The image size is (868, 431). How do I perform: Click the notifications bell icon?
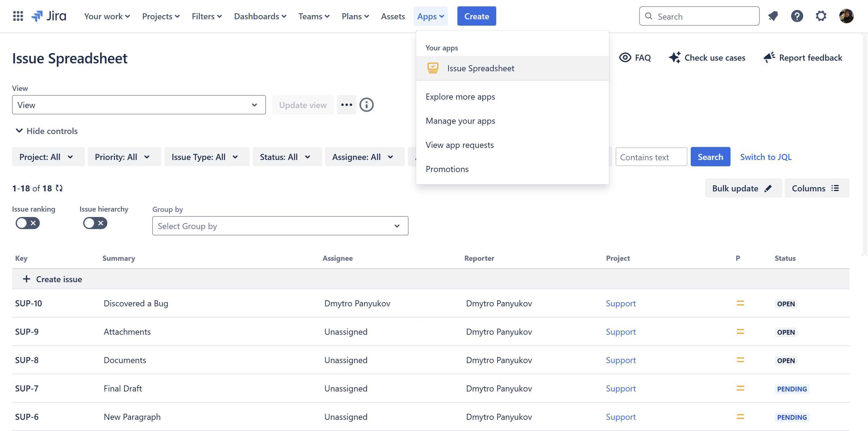click(x=773, y=16)
